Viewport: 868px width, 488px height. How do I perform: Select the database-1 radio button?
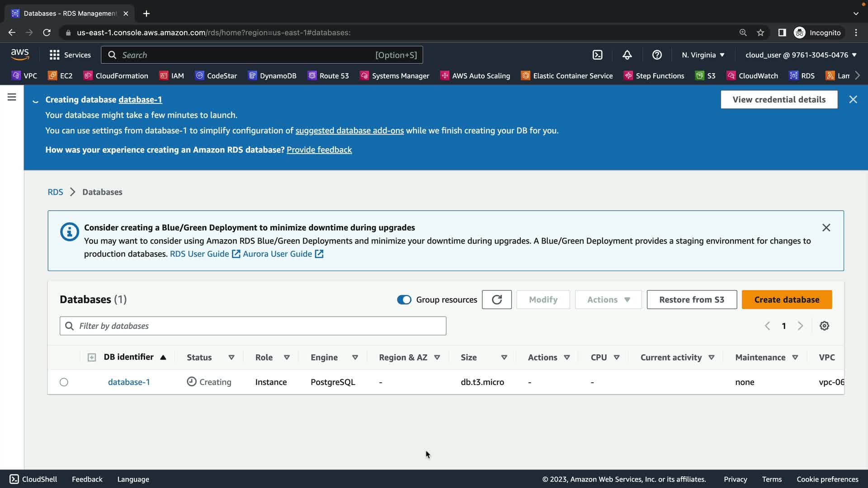pyautogui.click(x=64, y=382)
